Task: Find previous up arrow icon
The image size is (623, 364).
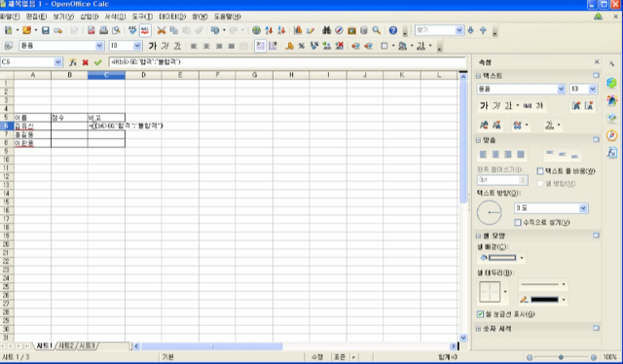Action: [x=483, y=30]
